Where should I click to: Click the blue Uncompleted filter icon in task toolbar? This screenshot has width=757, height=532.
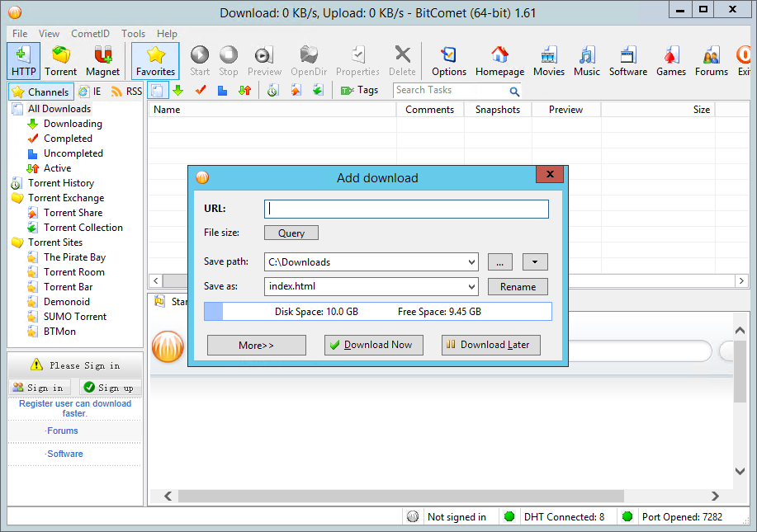[x=223, y=91]
